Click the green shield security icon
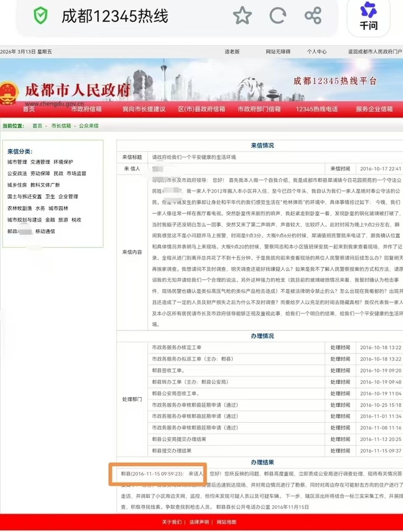Image resolution: width=403 pixels, height=532 pixels. pos(40,16)
